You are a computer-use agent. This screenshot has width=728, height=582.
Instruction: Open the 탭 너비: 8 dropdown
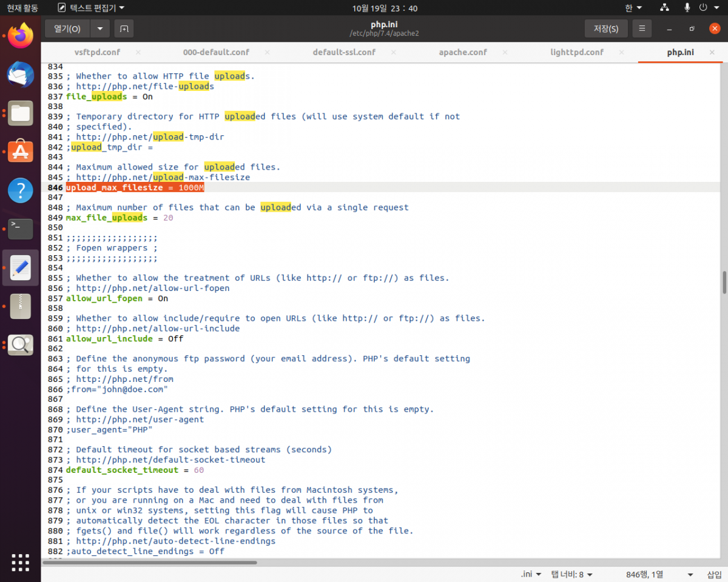(x=571, y=574)
